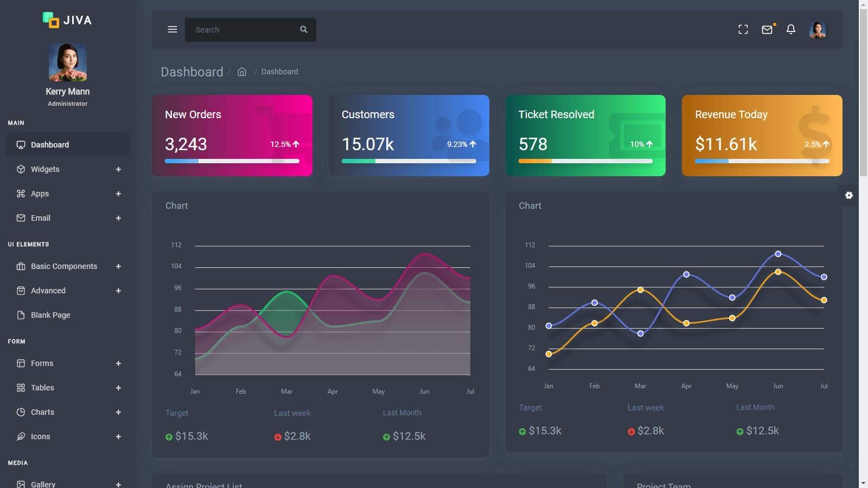Viewport: 868px width, 488px height.
Task: Click the Customers progress bar
Action: (409, 161)
